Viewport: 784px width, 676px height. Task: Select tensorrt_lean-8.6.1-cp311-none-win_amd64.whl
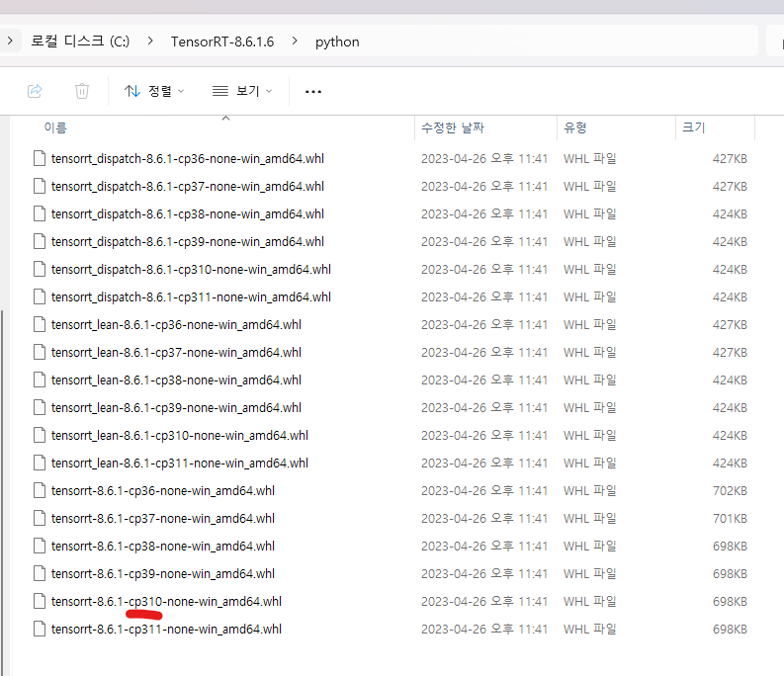(180, 463)
